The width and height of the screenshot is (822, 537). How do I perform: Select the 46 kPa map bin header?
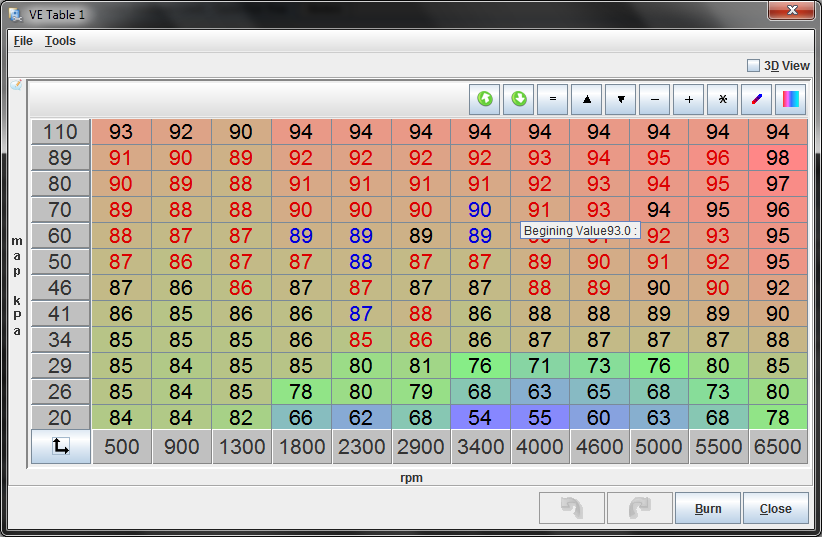pyautogui.click(x=60, y=288)
